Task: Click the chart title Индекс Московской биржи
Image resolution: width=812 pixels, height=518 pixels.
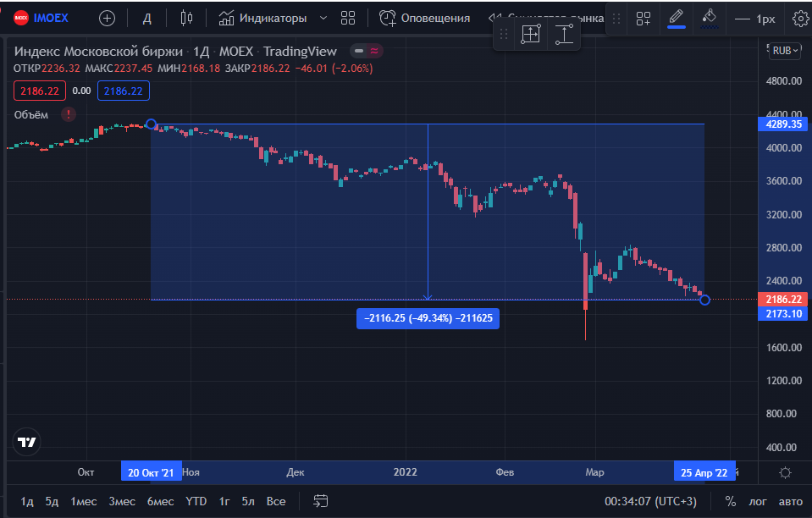Action: point(98,52)
